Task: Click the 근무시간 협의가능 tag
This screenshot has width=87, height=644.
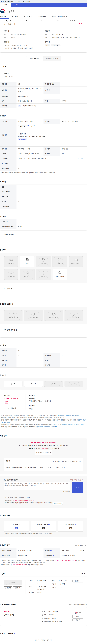Action: pyautogui.click(x=23, y=139)
